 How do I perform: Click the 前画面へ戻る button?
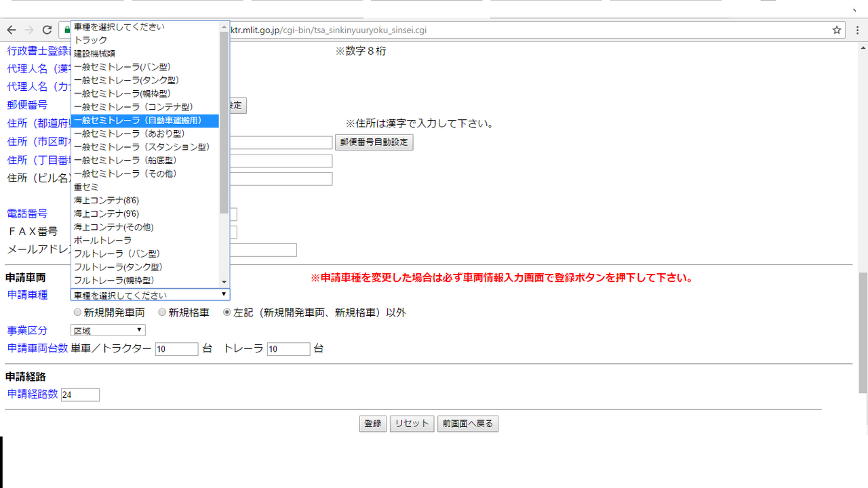coord(468,424)
